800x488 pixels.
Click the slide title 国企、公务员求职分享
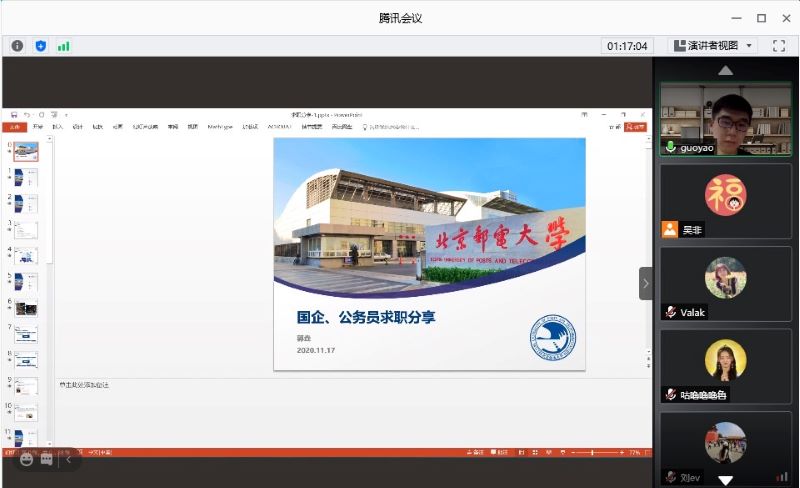366,317
